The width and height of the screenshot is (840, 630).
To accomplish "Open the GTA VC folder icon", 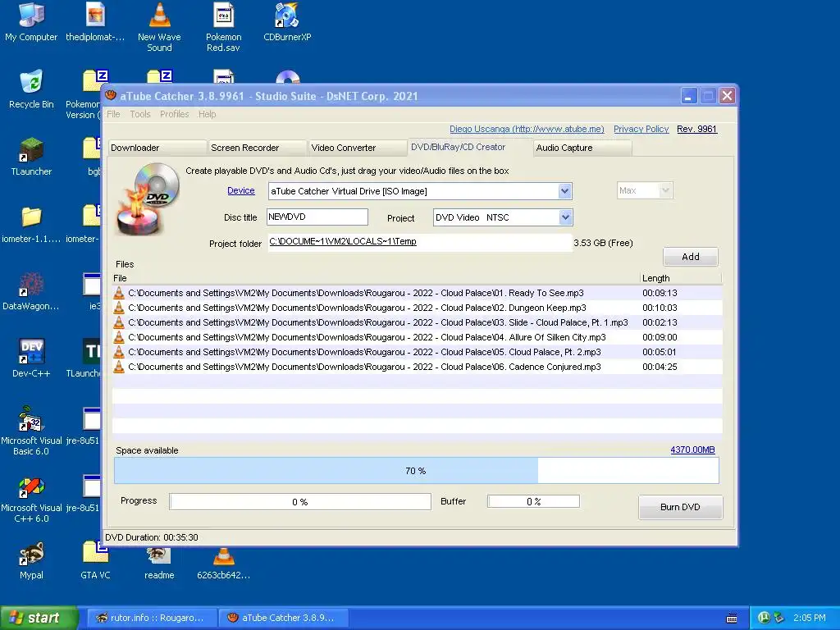I will click(x=95, y=560).
